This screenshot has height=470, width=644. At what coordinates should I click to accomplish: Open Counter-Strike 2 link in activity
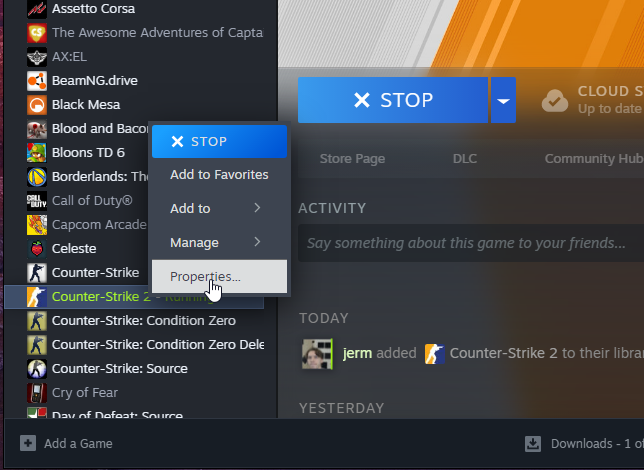pyautogui.click(x=504, y=353)
